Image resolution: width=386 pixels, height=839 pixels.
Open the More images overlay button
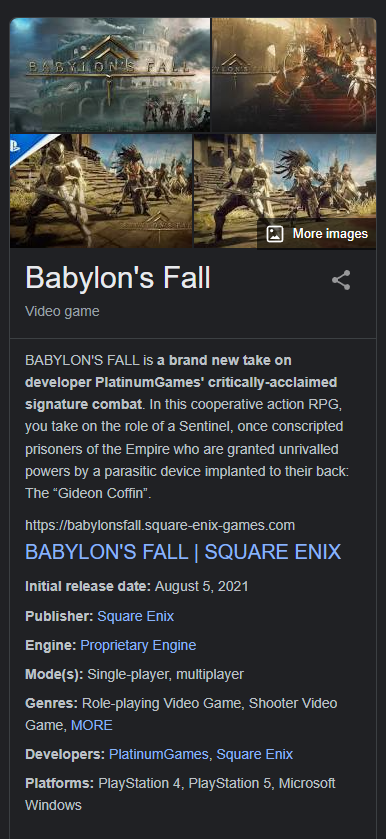click(x=317, y=234)
